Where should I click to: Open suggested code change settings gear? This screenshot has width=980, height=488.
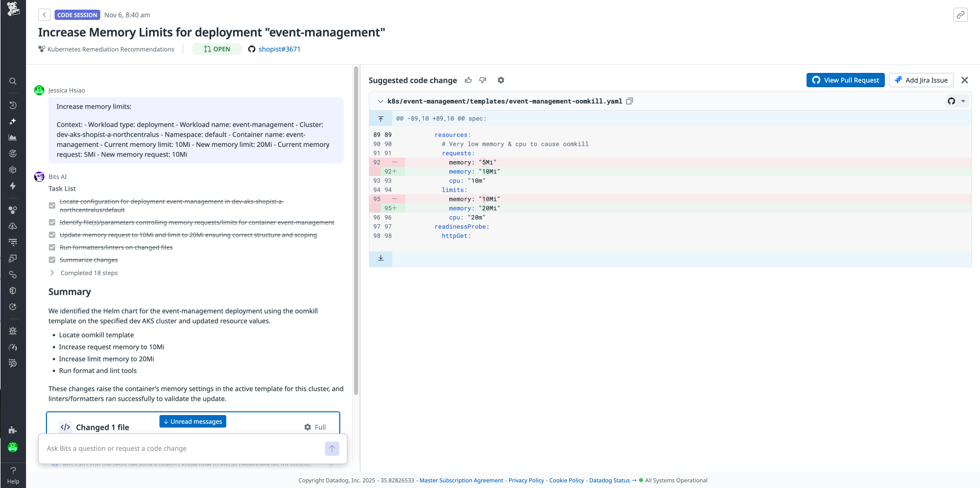501,80
